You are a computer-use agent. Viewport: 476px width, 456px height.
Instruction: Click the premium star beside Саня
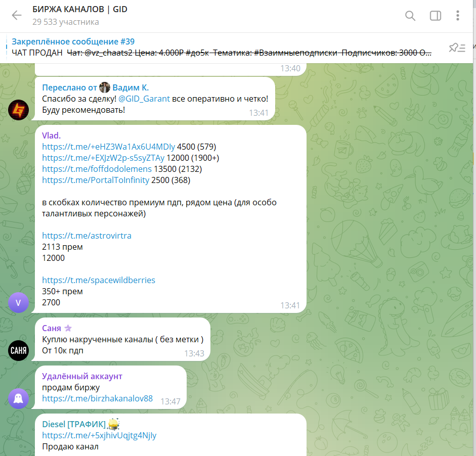(x=68, y=328)
